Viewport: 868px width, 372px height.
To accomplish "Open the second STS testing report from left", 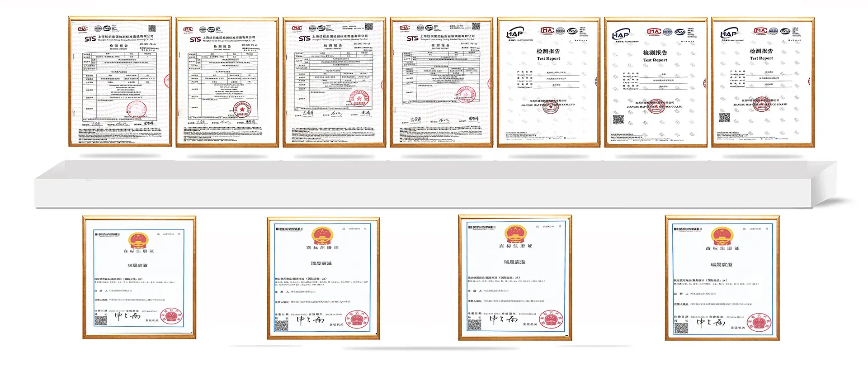I will pos(227,82).
